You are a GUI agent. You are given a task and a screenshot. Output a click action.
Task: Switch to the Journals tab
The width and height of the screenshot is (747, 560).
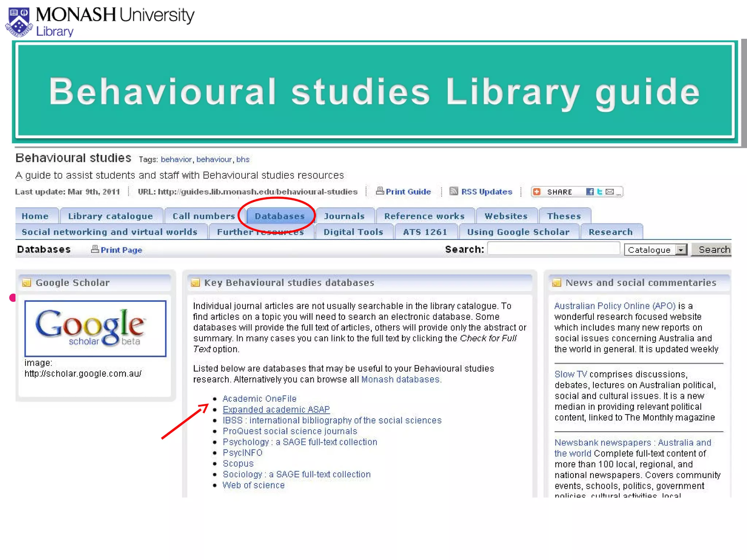pyautogui.click(x=344, y=216)
